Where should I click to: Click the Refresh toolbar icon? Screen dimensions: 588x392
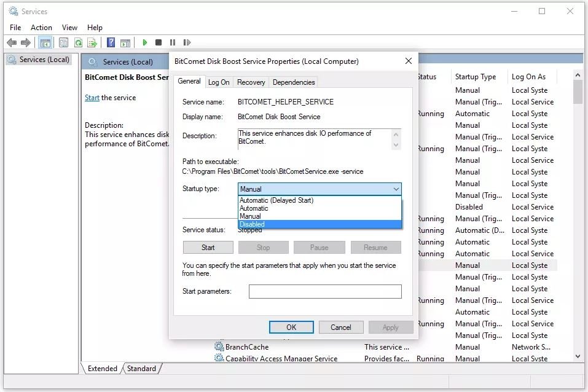click(x=78, y=42)
